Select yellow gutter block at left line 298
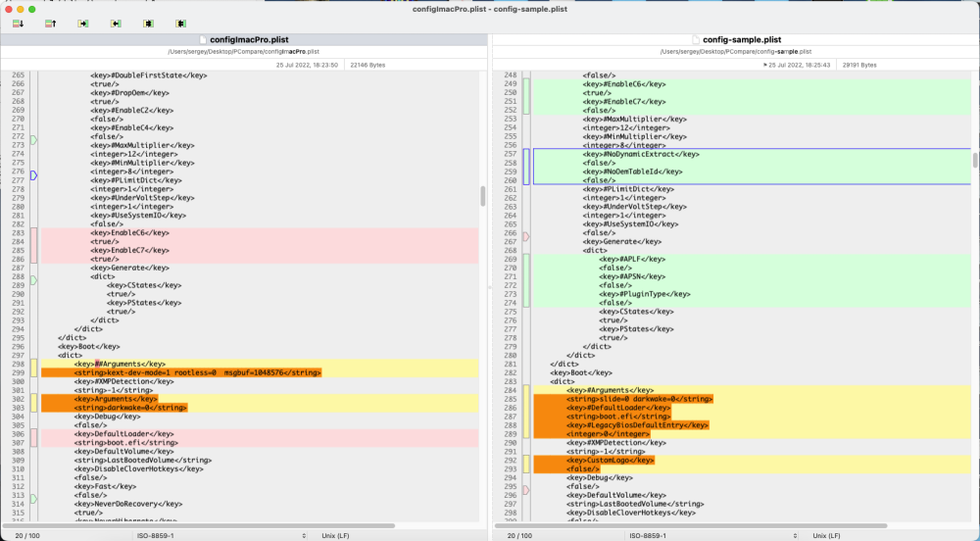This screenshot has width=980, height=541. [x=33, y=368]
